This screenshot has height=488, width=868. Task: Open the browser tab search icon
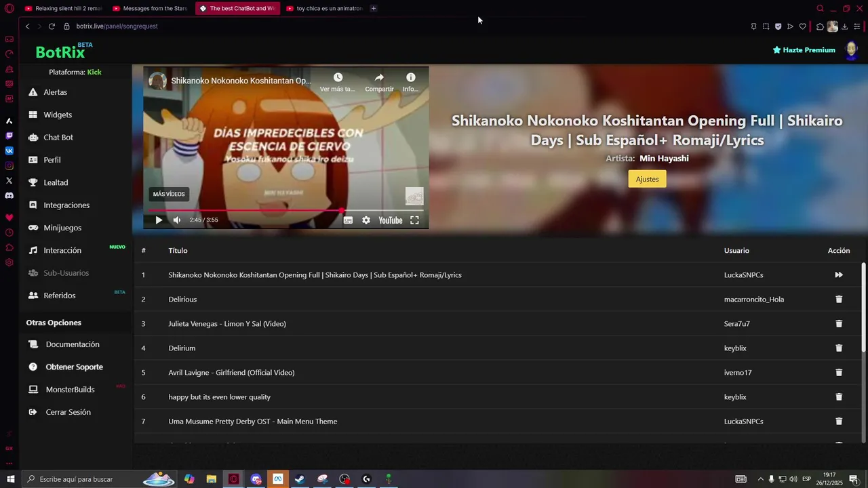(820, 8)
